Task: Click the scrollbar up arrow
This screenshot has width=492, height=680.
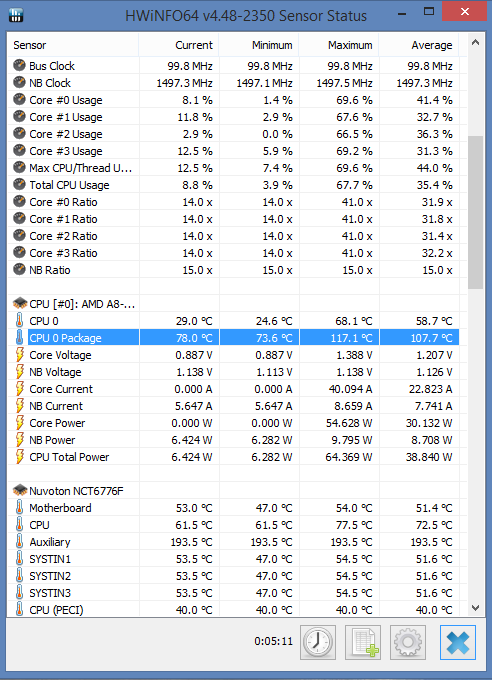Action: [x=476, y=42]
